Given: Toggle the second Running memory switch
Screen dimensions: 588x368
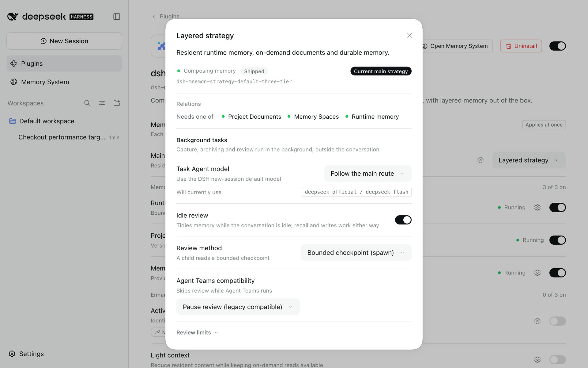Looking at the screenshot, I should tap(557, 240).
